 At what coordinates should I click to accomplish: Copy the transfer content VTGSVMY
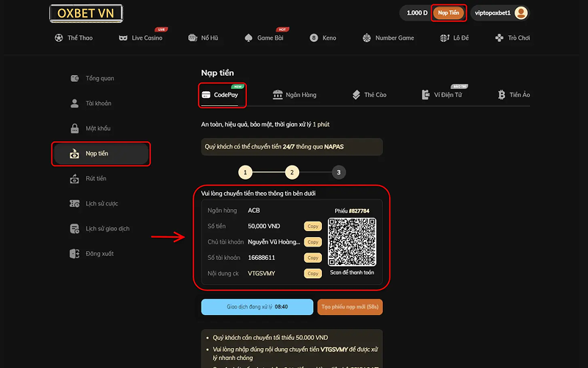click(312, 273)
